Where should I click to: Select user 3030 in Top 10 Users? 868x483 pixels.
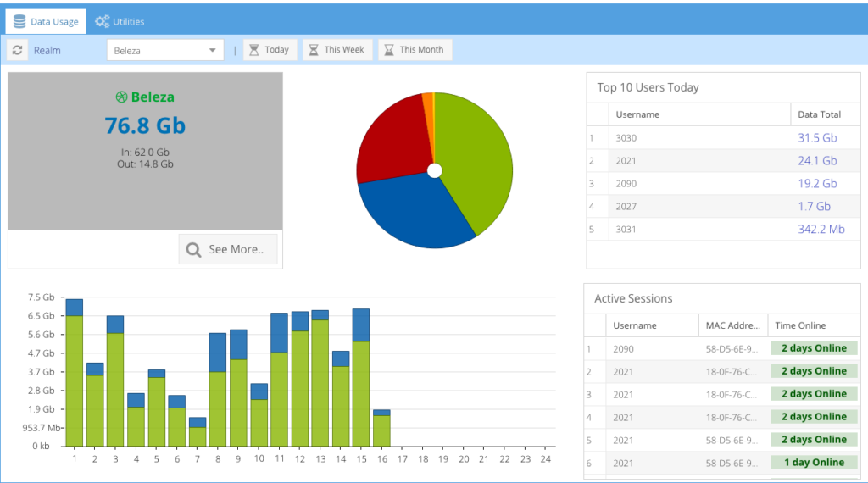[627, 138]
